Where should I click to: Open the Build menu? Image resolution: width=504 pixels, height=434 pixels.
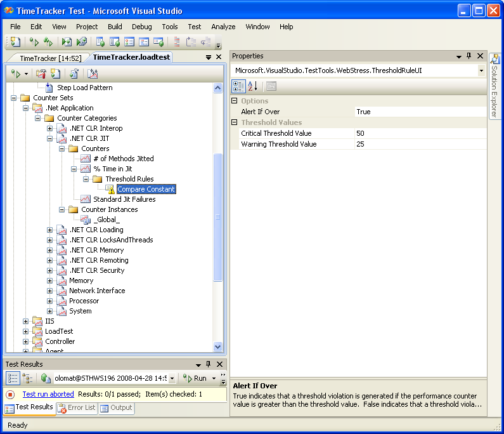(115, 27)
